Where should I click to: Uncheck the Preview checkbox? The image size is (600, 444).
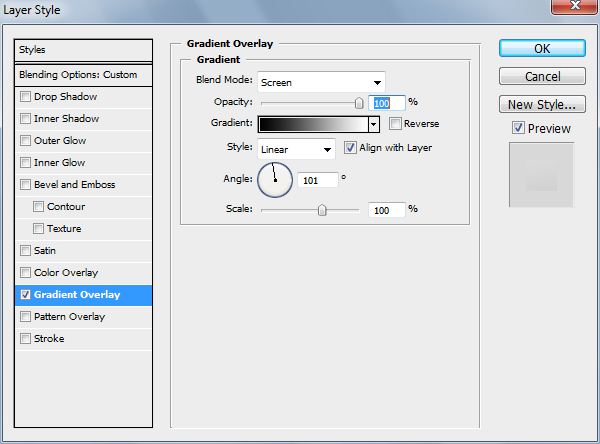point(518,128)
